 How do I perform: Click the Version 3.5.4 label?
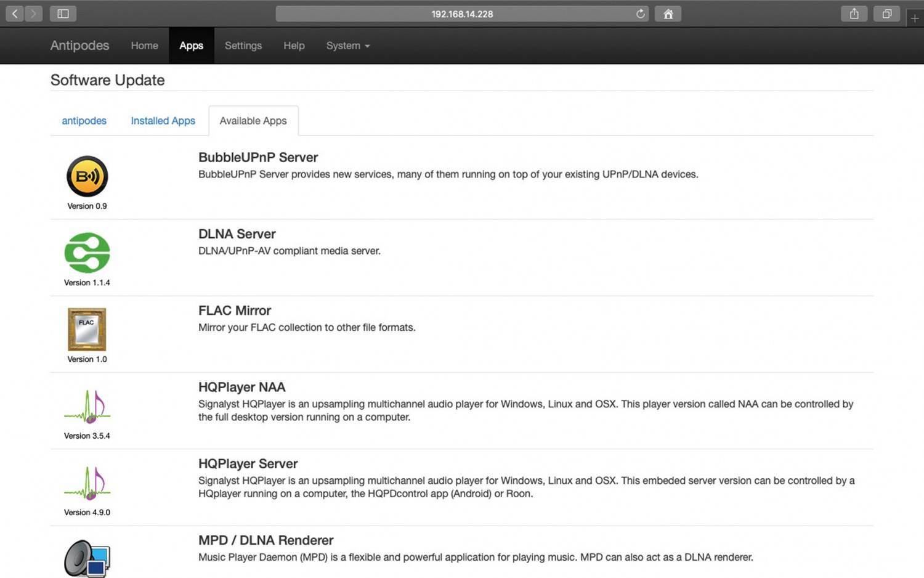(x=87, y=436)
